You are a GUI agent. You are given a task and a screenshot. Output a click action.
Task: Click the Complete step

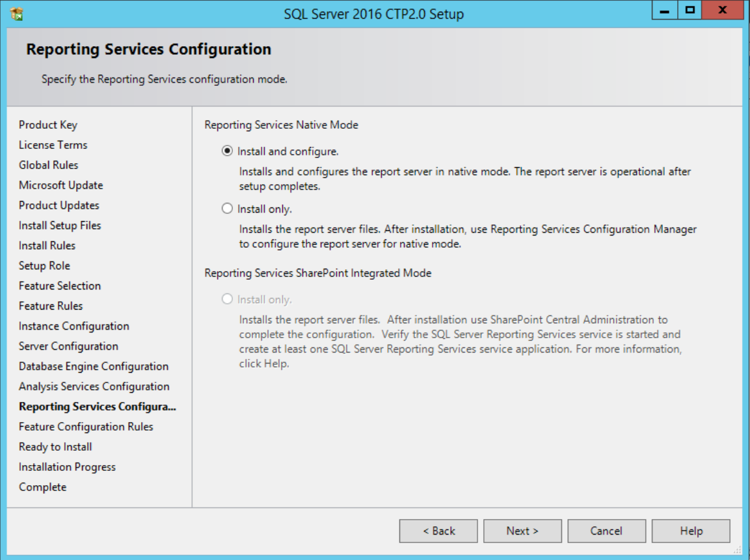(42, 487)
